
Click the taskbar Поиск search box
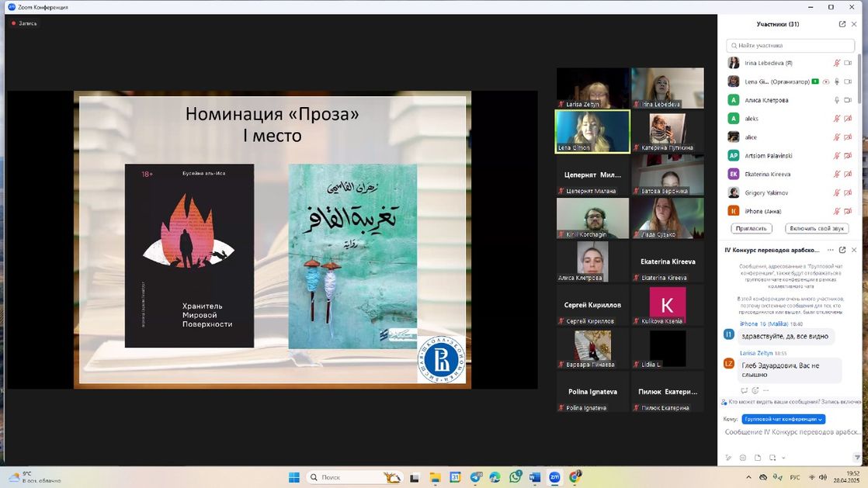pos(354,477)
